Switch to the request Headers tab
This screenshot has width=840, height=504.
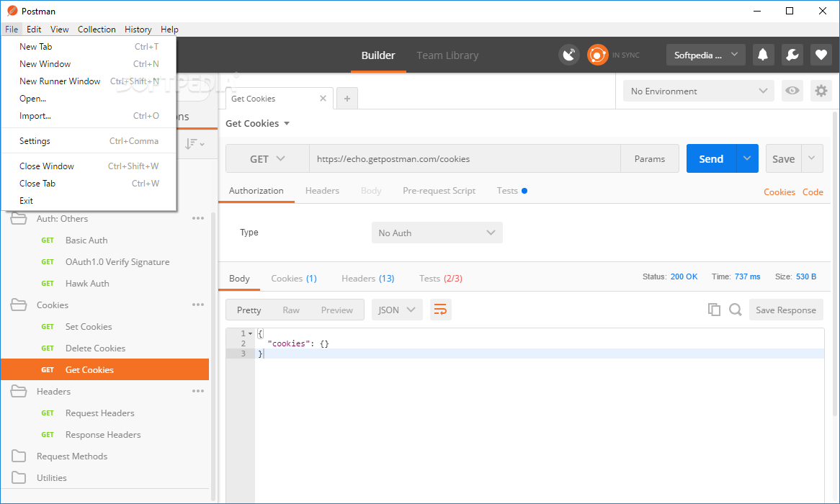pyautogui.click(x=322, y=191)
